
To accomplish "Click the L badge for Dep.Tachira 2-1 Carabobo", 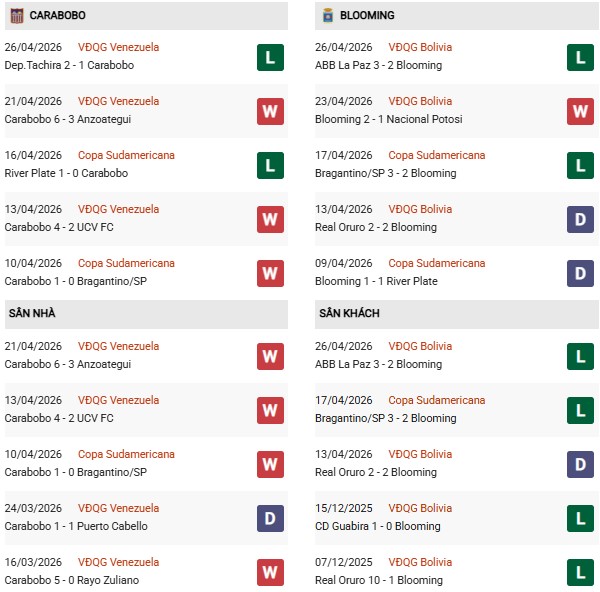I will point(269,57).
